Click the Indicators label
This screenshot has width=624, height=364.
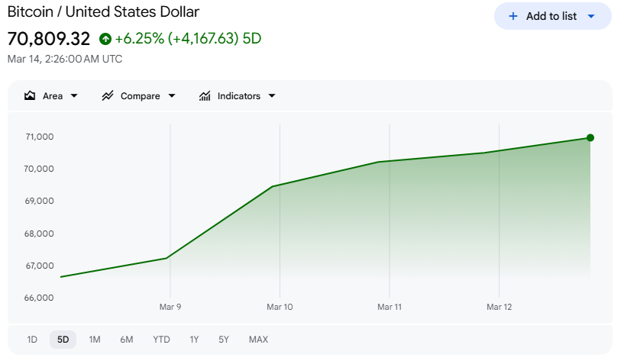coord(239,96)
